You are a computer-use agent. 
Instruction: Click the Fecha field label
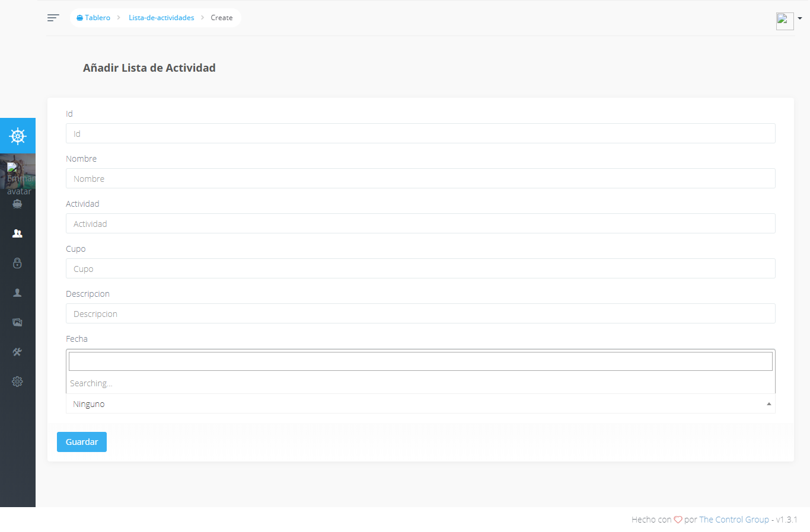(x=76, y=339)
